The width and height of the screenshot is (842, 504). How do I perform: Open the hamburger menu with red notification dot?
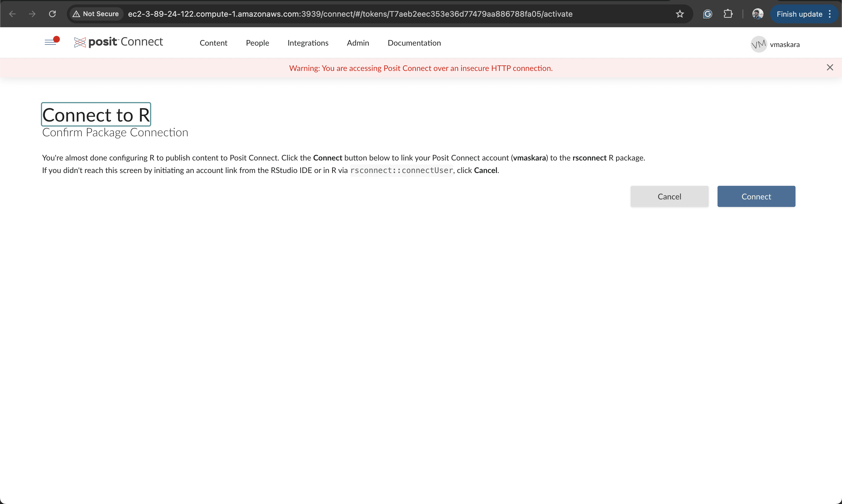pyautogui.click(x=51, y=42)
